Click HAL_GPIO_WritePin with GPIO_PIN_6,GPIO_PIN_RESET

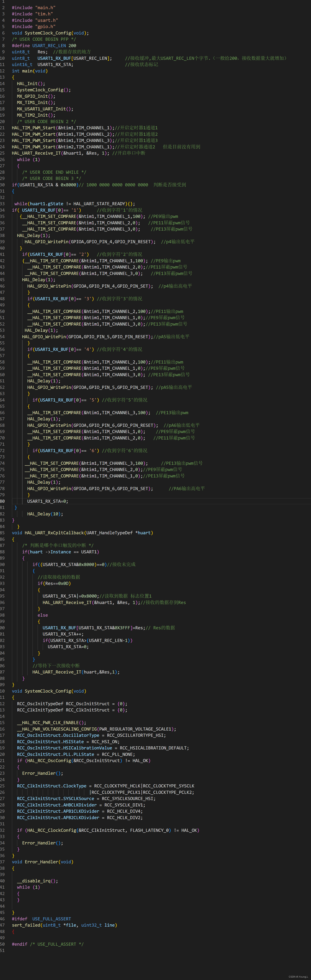[x=93, y=425]
